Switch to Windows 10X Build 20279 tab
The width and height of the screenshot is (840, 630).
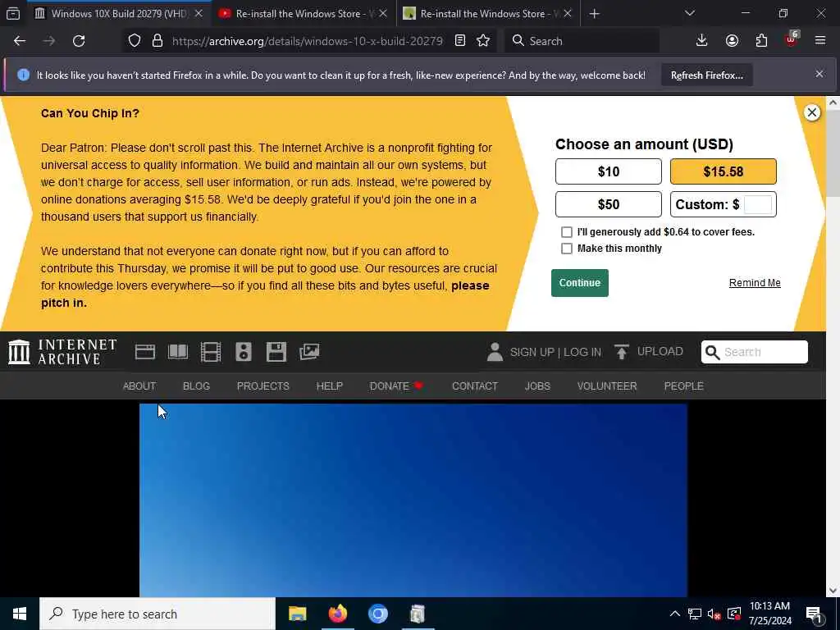pos(118,13)
